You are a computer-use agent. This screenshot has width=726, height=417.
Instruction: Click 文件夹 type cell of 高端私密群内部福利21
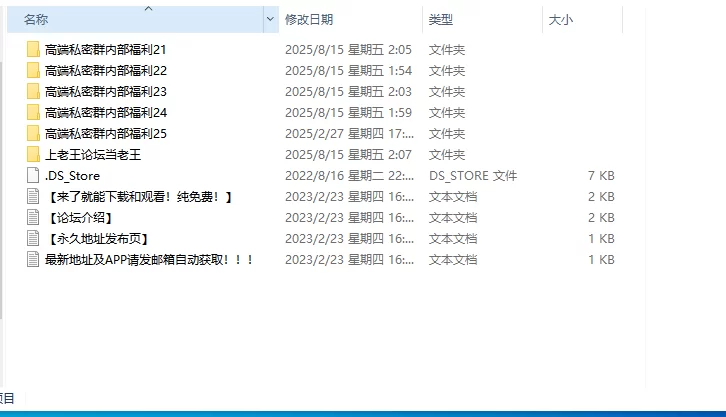click(447, 50)
